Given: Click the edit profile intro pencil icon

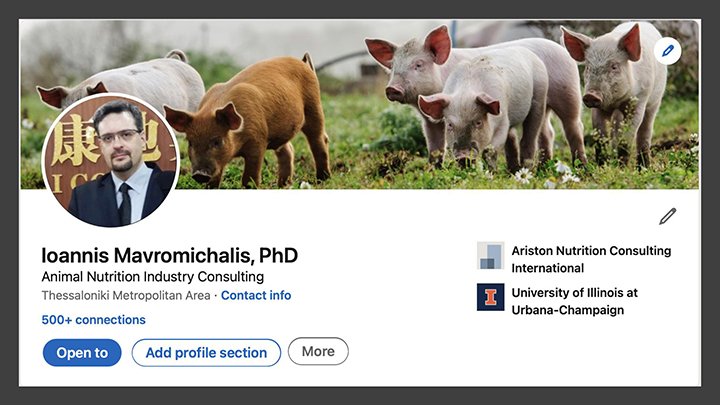Looking at the screenshot, I should 667,216.
